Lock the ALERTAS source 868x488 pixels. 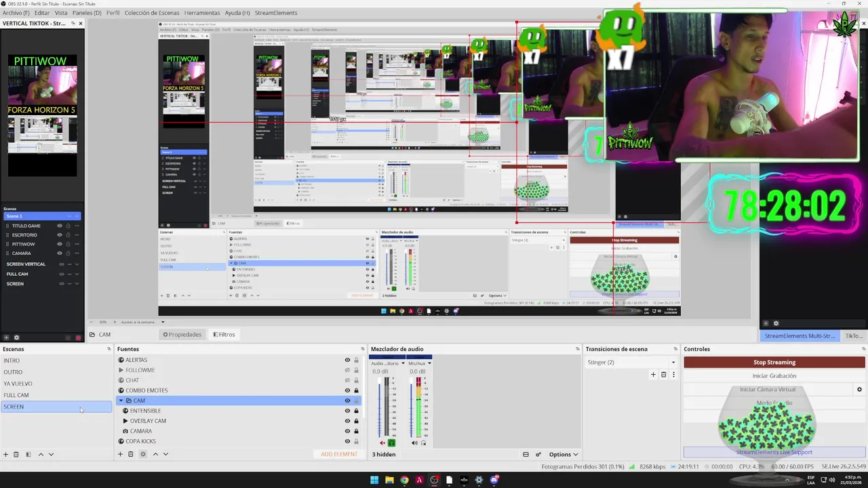[x=356, y=360]
